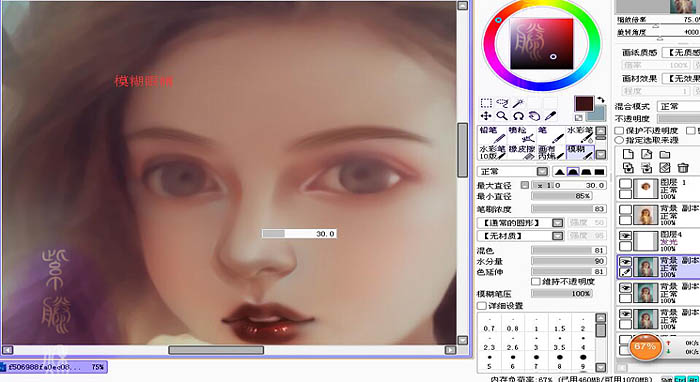
Task: Adjust the 模糊笔压 pressure slider
Action: 562,294
